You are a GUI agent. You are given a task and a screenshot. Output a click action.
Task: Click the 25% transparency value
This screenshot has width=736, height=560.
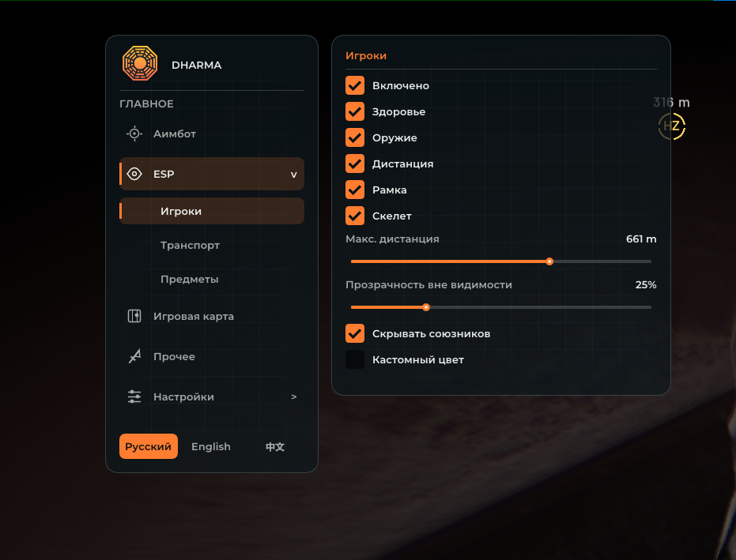tap(646, 284)
